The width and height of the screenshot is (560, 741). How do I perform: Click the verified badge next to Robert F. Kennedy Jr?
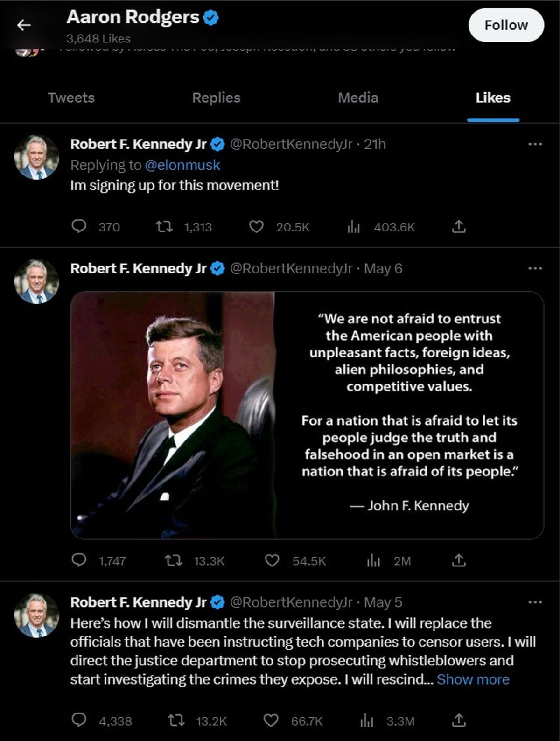216,145
